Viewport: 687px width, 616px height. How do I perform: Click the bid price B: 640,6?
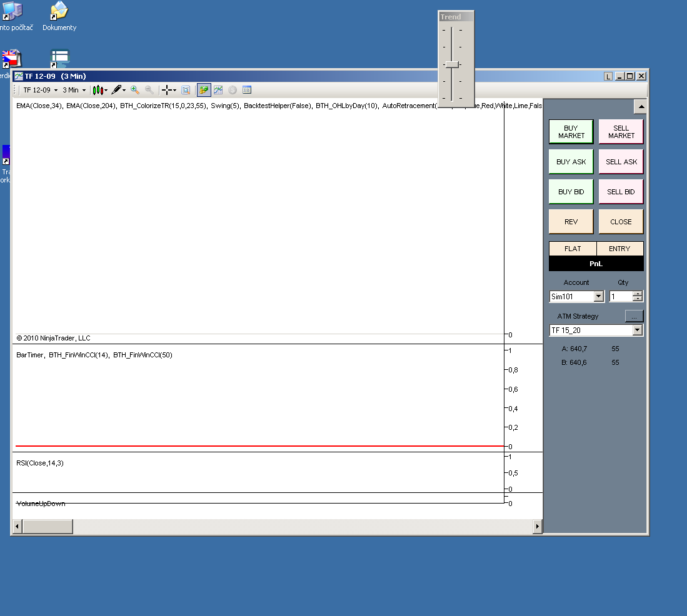point(574,362)
